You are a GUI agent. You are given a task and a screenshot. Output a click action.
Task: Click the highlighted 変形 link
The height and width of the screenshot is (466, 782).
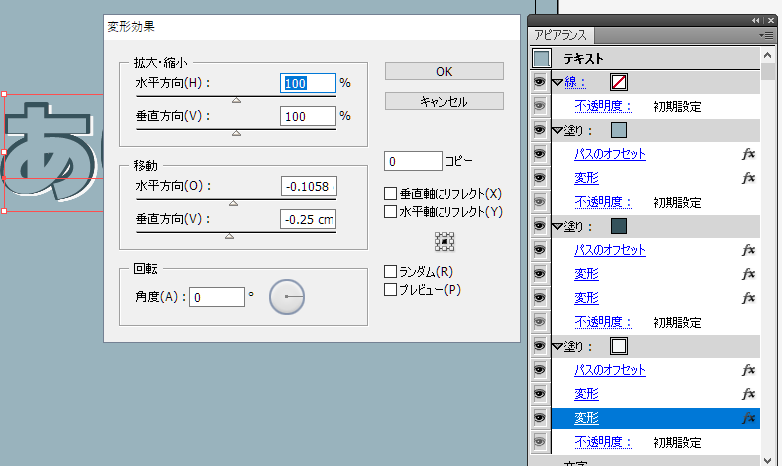coord(586,418)
